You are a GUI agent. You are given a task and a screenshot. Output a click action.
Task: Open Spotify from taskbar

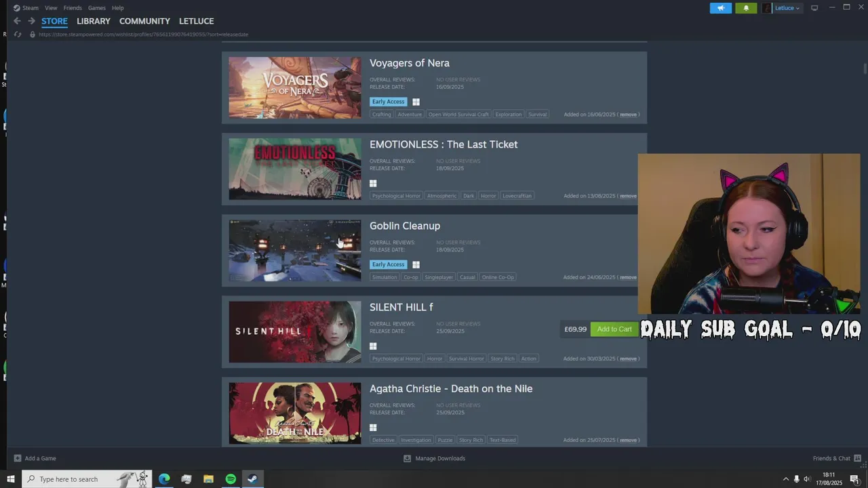pos(231,479)
